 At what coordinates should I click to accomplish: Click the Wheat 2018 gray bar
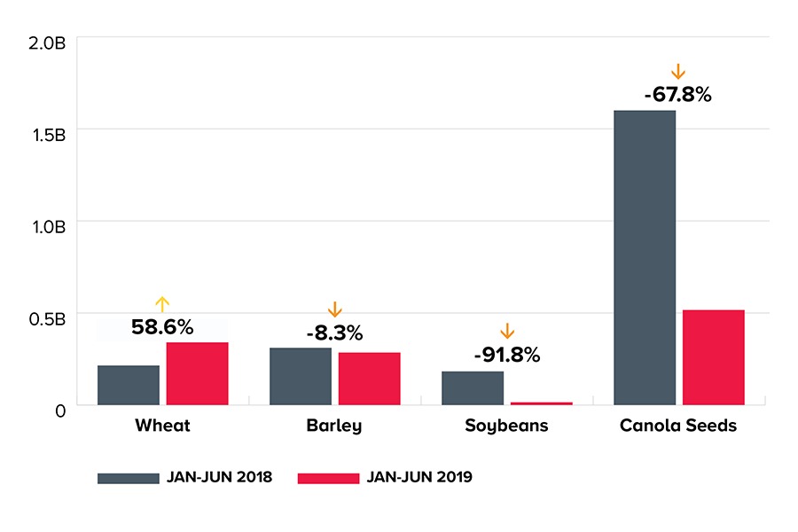pos(129,385)
